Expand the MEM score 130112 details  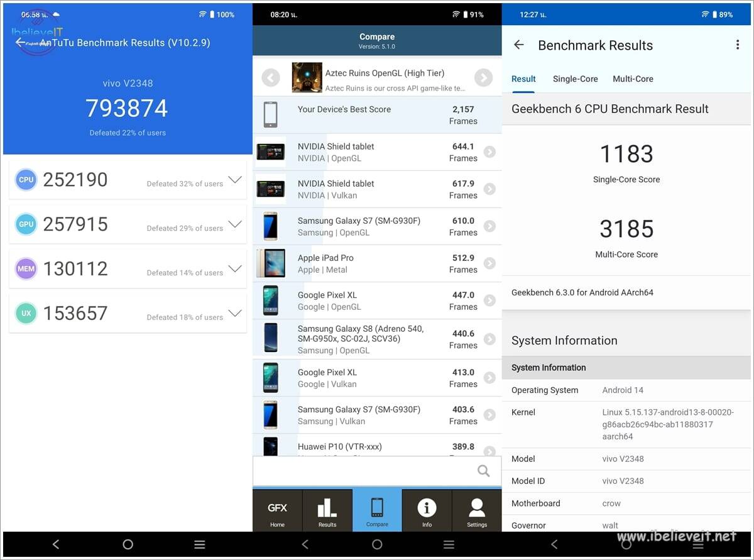click(235, 269)
